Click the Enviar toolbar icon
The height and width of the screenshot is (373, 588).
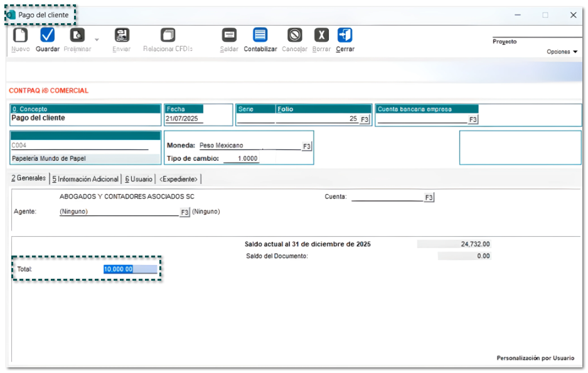[x=122, y=35]
